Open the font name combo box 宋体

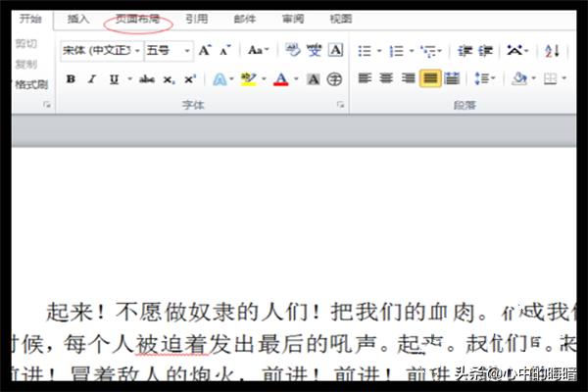point(101,50)
